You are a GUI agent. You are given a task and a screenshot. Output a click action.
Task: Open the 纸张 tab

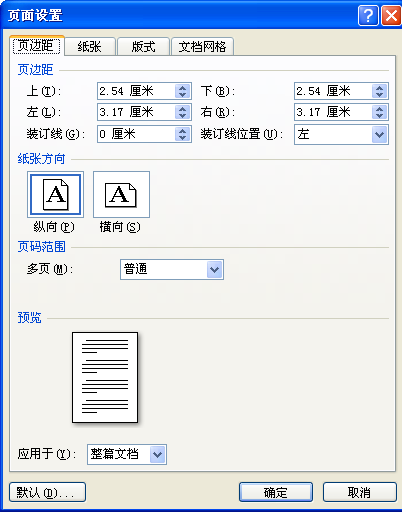coord(90,47)
